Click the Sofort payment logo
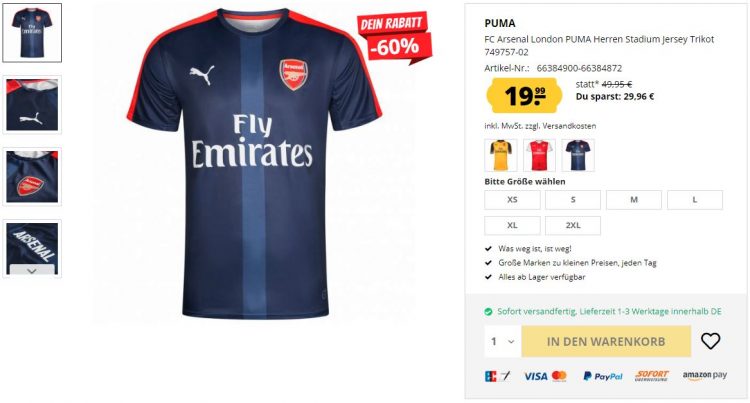 point(652,376)
